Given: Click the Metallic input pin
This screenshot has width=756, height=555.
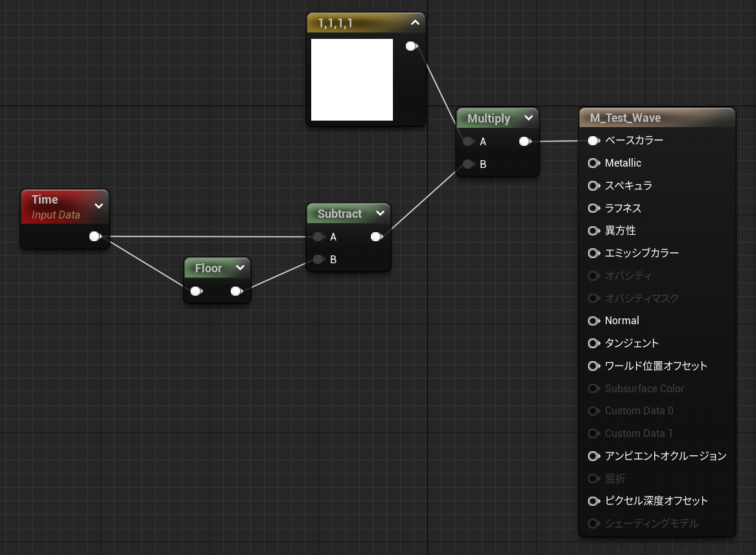Looking at the screenshot, I should click(x=594, y=163).
